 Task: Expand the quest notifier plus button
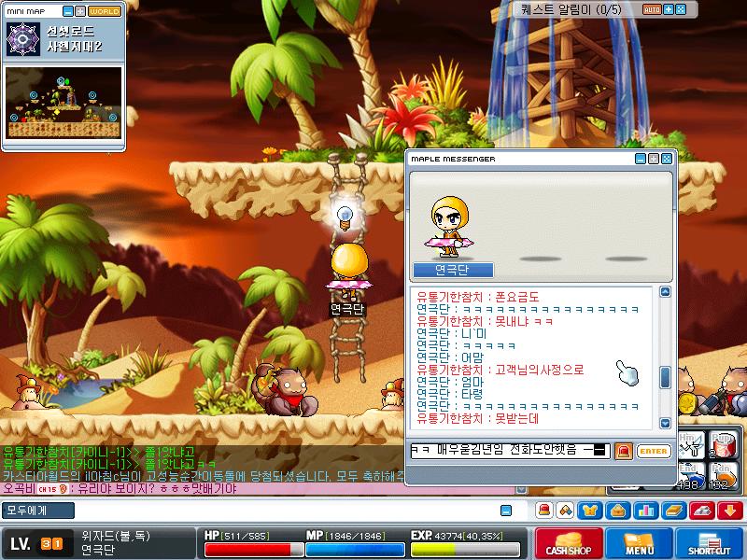(669, 9)
